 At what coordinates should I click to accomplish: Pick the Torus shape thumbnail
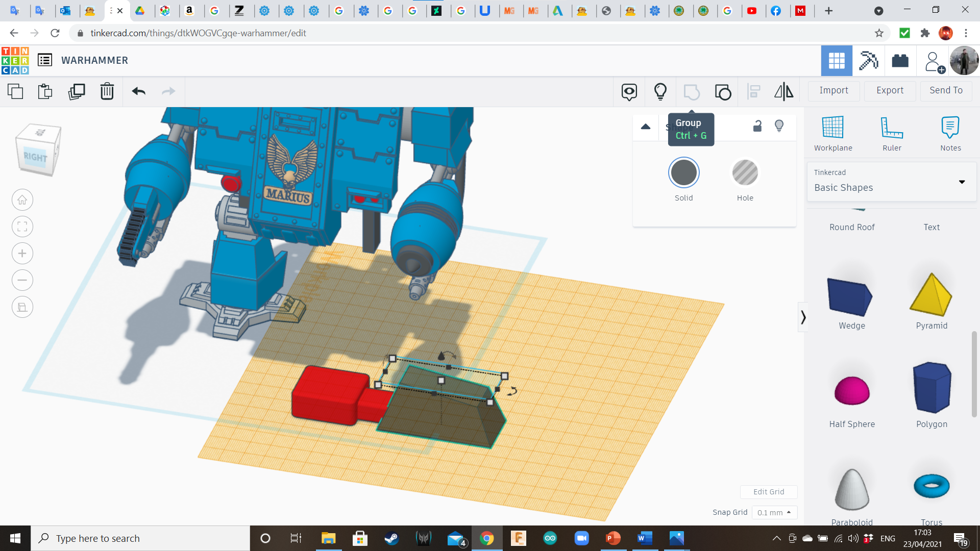[x=931, y=486]
